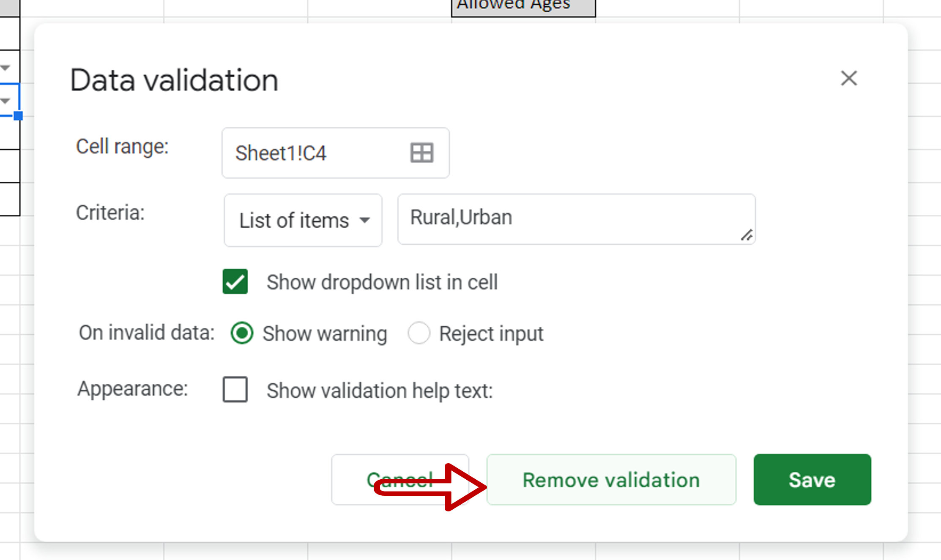
Task: Select the highlighted cell in the sheet
Action: tap(9, 101)
